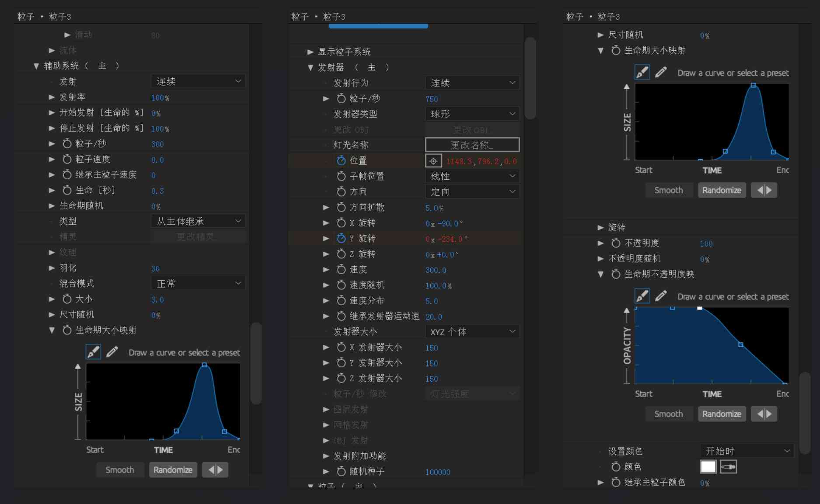Collapse 生命期不透明度映 in right panel
Viewport: 820px width, 504px height.
(600, 274)
